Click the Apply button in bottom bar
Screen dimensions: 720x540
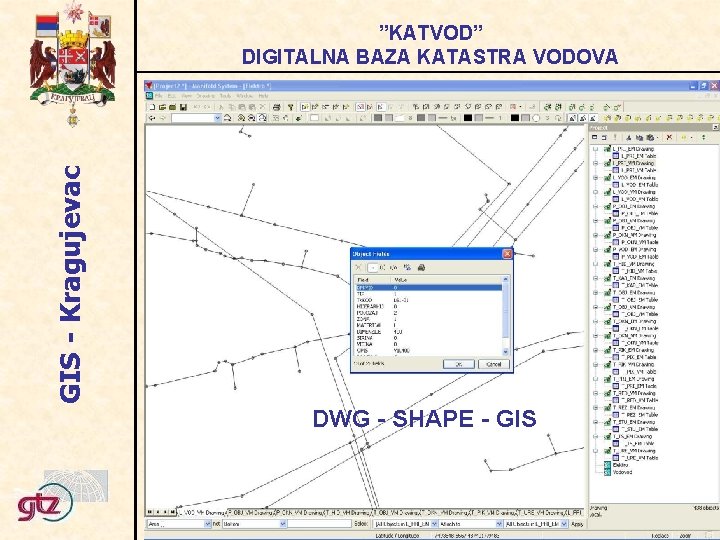pos(577,523)
